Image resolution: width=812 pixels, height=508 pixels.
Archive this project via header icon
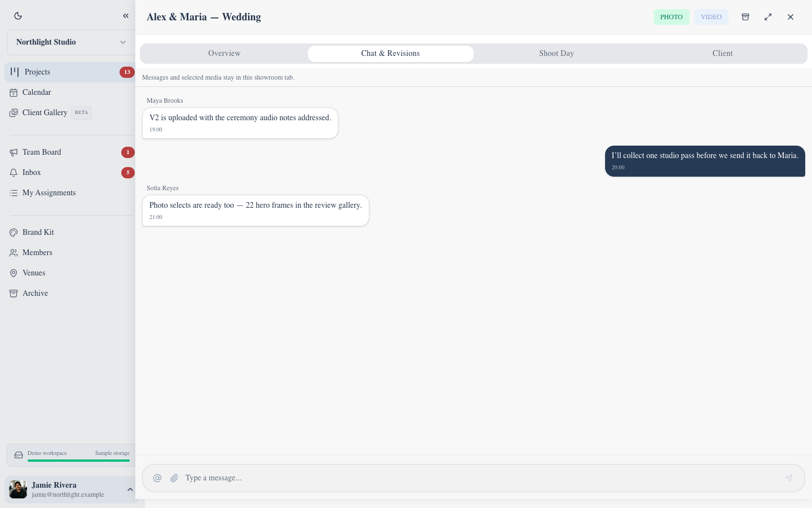click(745, 17)
